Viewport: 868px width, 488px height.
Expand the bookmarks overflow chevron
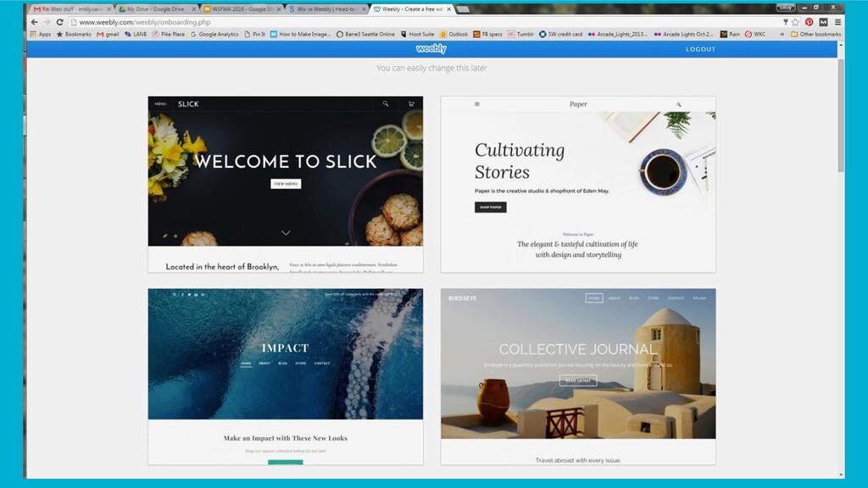point(782,34)
